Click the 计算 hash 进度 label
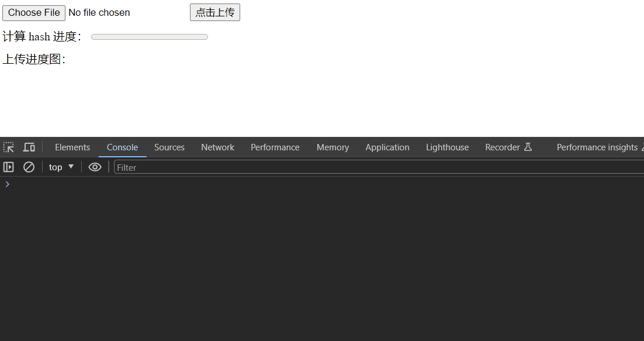Image resolution: width=644 pixels, height=341 pixels. point(41,37)
